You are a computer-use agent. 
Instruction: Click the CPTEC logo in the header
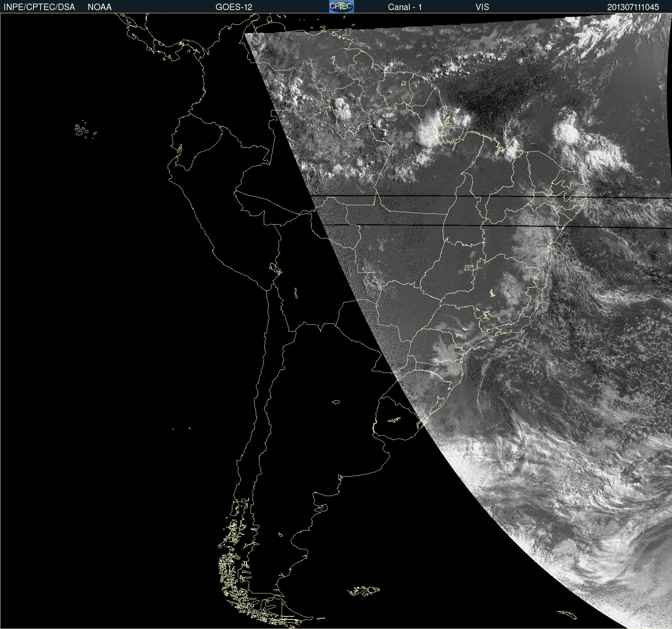click(x=341, y=6)
